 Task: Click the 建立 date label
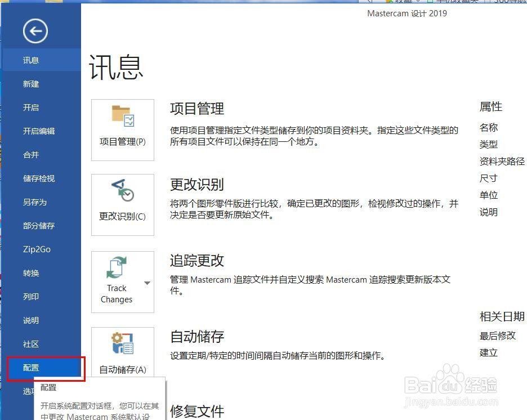(489, 352)
